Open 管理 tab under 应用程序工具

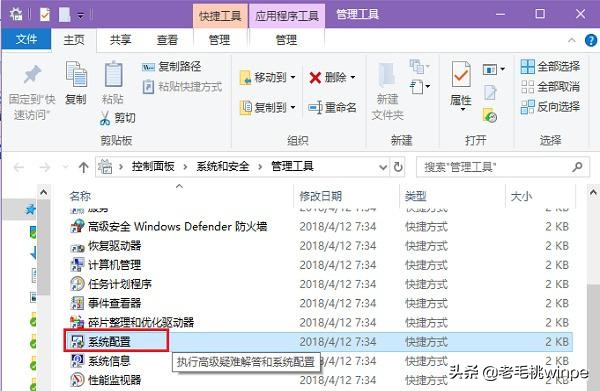click(286, 39)
